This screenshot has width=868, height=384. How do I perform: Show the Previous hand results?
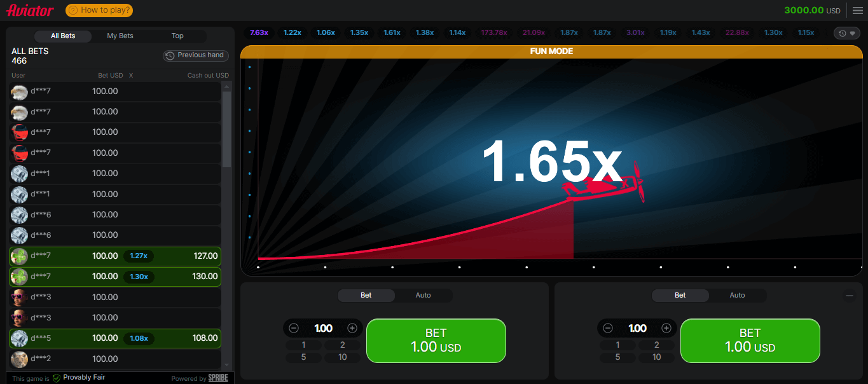[195, 55]
